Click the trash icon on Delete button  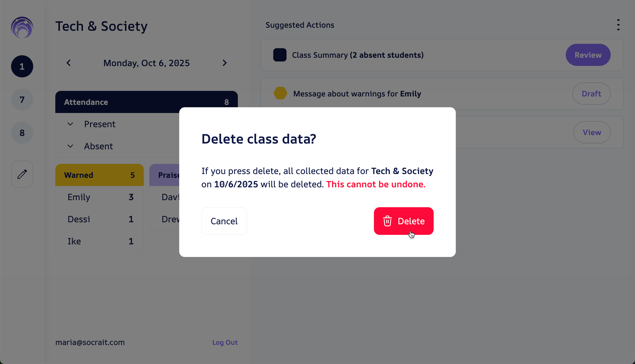(x=387, y=221)
